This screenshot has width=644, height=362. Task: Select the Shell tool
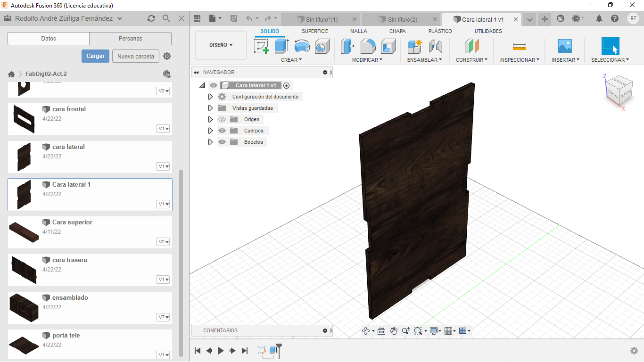(388, 46)
